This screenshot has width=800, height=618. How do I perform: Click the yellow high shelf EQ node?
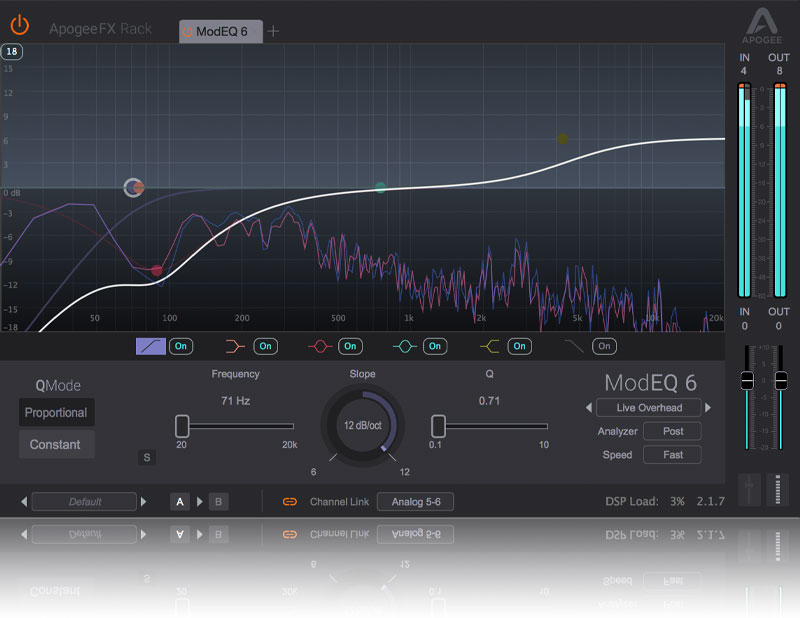pos(563,139)
